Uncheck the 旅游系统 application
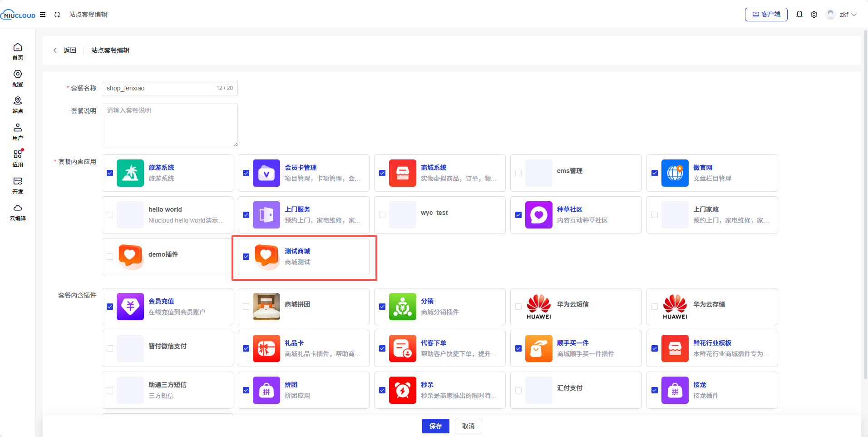 coord(110,173)
